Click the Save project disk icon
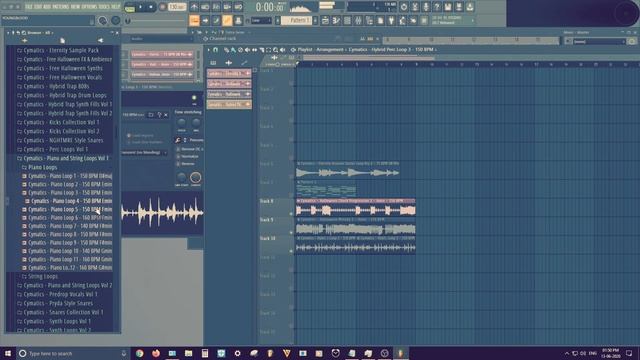 448,7
